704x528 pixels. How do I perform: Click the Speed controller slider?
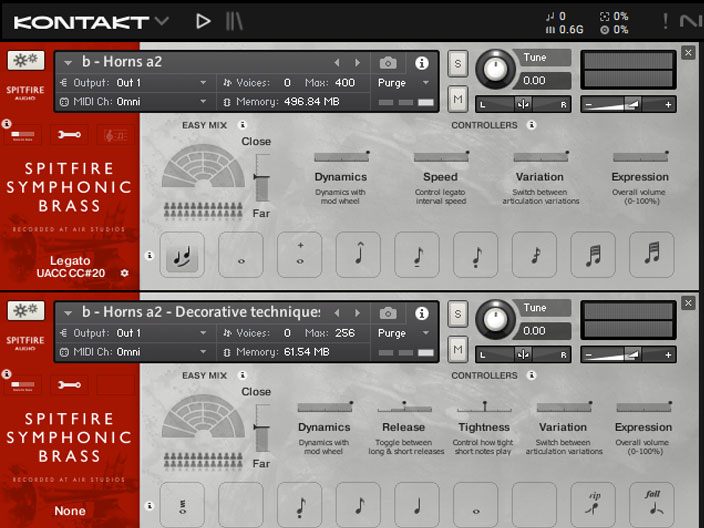click(441, 156)
